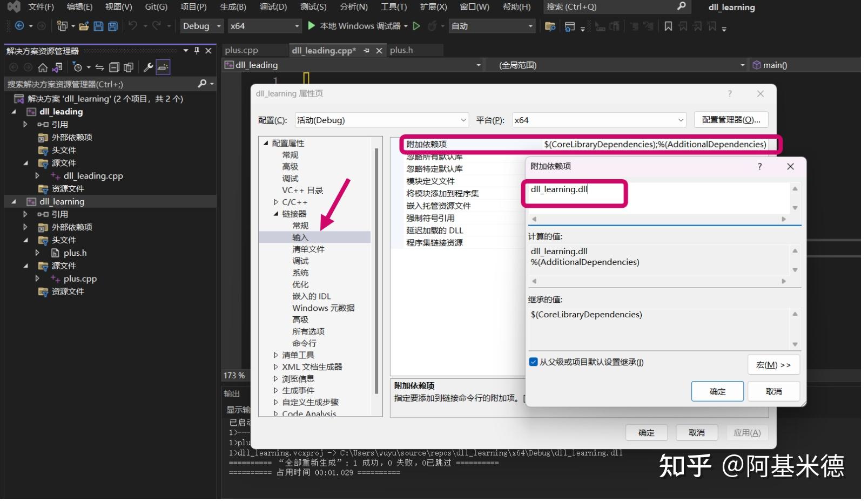This screenshot has height=503, width=868.
Task: Expand the 清单工具 node
Action: click(276, 355)
